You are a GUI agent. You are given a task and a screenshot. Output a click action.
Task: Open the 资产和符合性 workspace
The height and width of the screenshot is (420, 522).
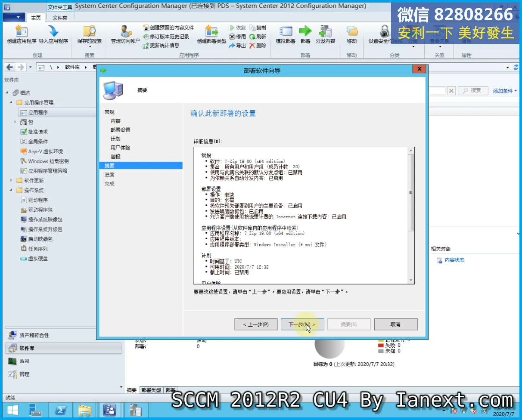point(65,335)
